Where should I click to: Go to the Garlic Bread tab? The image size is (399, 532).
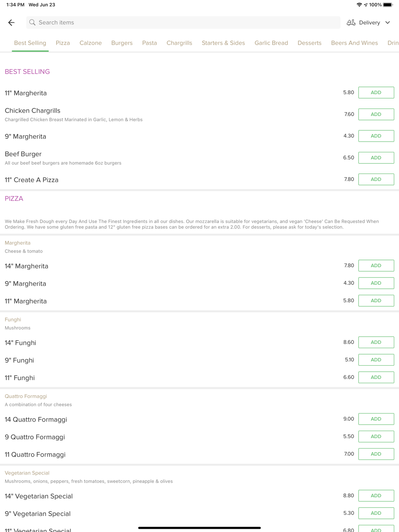(x=271, y=43)
